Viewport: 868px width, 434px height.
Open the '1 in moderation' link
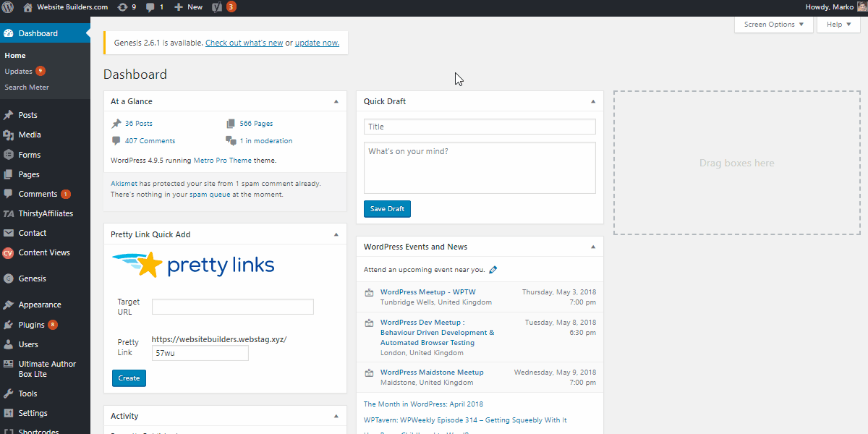[x=266, y=141]
